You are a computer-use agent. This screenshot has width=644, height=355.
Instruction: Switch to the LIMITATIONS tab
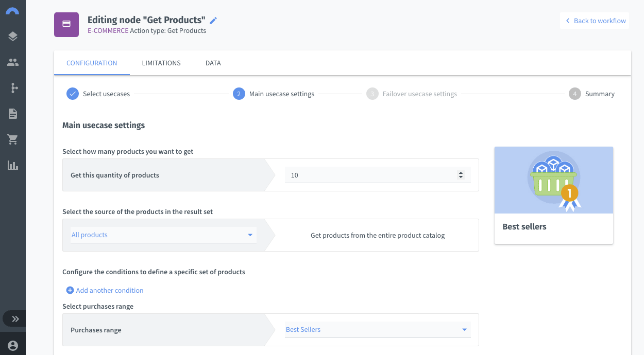tap(161, 63)
